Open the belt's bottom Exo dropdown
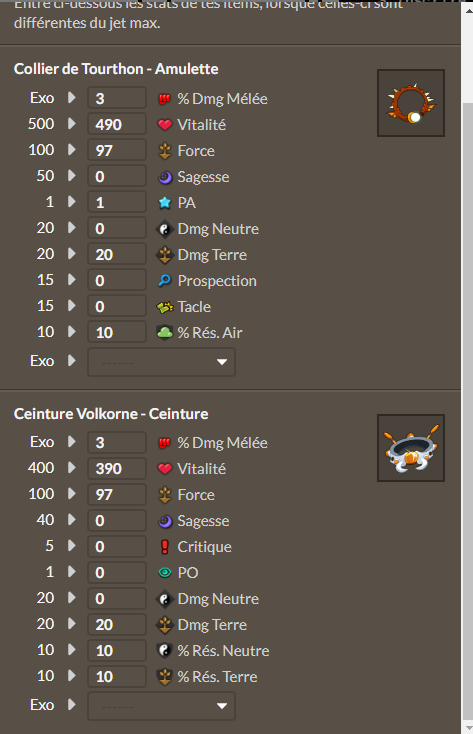Image resolution: width=473 pixels, height=734 pixels. 162,706
